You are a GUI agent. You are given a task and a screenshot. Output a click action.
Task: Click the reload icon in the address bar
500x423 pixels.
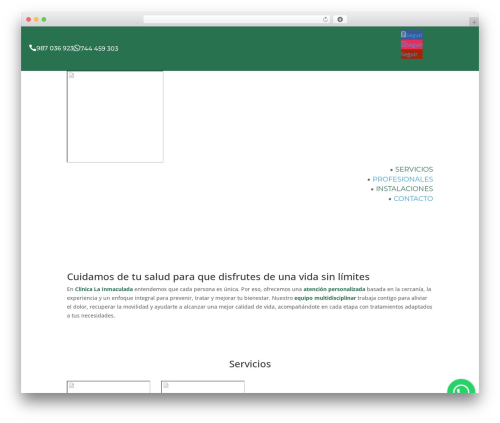point(325,19)
